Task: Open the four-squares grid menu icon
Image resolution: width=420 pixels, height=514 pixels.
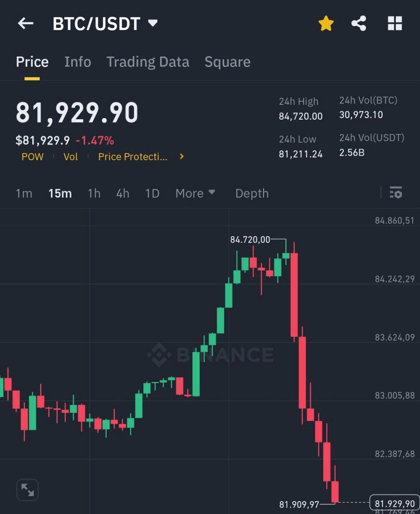Action: [x=395, y=24]
